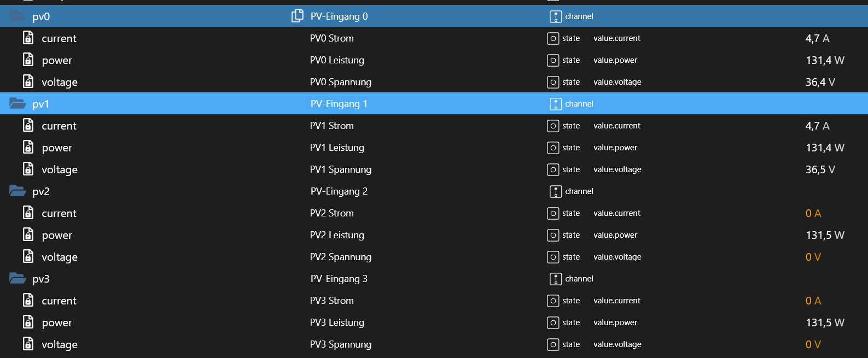Screen dimensions: 868x358
Task: Click the PV0 Strom name
Action: pyautogui.click(x=332, y=38)
